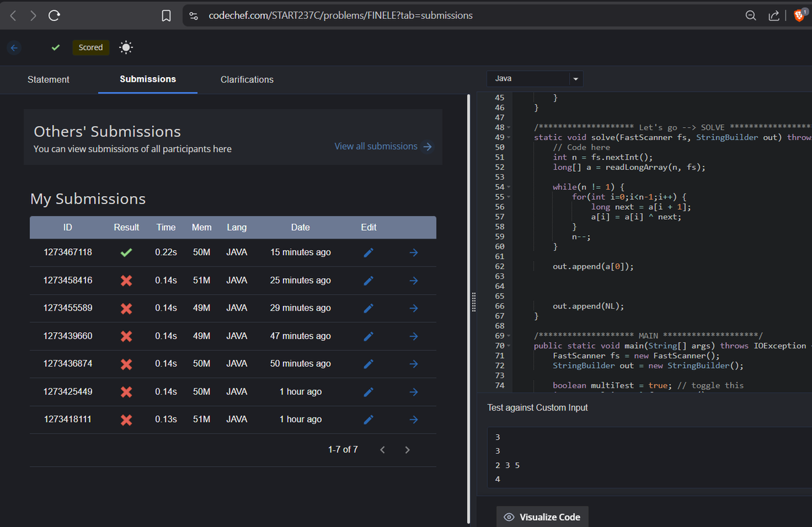Click the pencil icon for submission 1273439660
This screenshot has width=812, height=527.
(x=368, y=336)
